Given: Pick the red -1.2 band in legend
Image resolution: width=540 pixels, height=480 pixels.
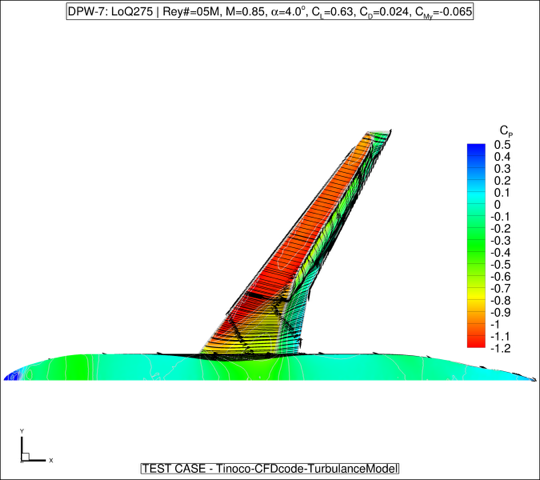Looking at the screenshot, I should point(476,344).
